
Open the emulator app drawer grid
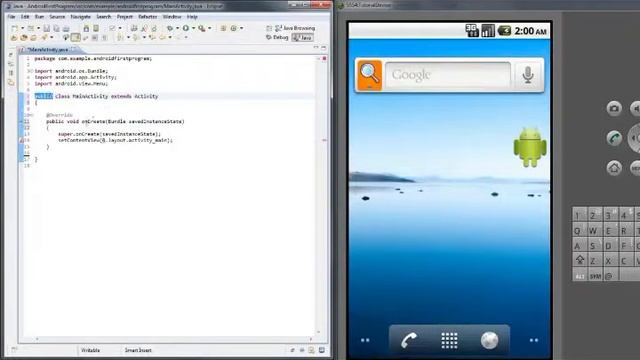pos(449,340)
